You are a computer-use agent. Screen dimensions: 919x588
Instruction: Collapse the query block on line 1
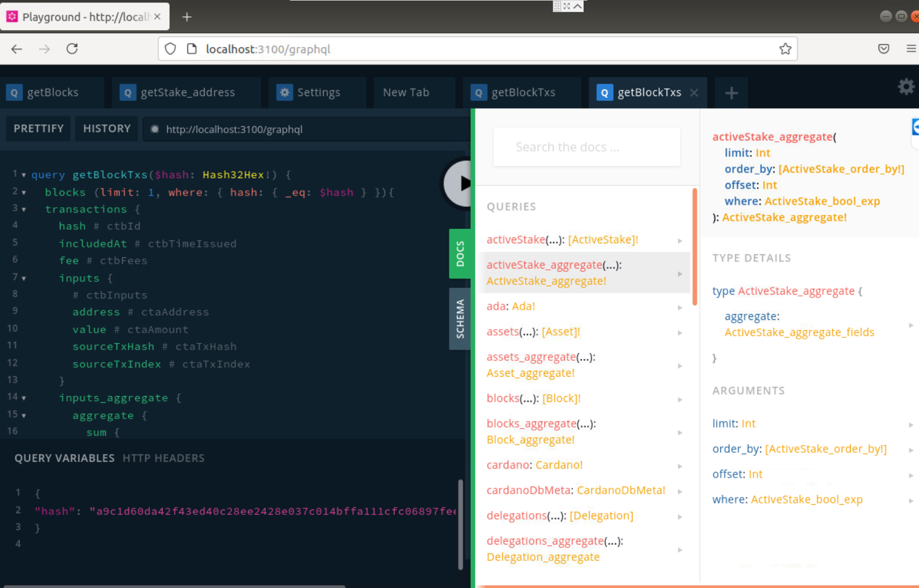tap(24, 175)
